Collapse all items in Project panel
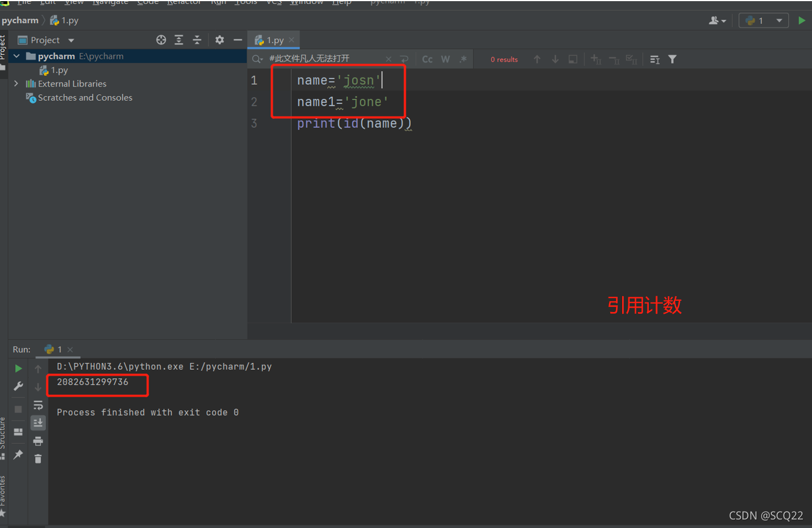812x528 pixels. pos(197,40)
